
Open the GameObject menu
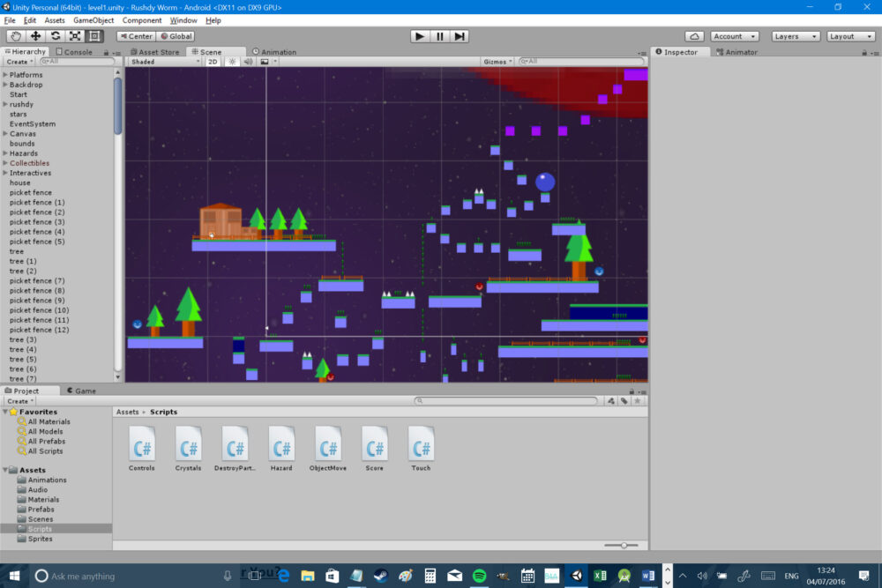pos(93,19)
